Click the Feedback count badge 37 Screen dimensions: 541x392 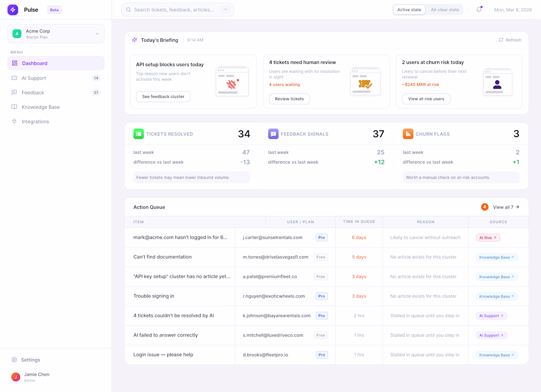click(96, 92)
